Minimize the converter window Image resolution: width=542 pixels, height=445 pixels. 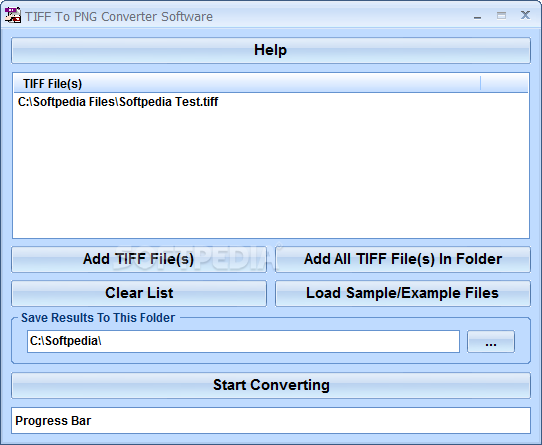(x=477, y=16)
